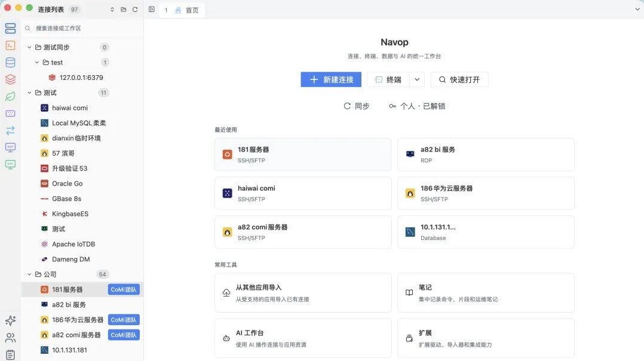The width and height of the screenshot is (644, 361).
Task: Select the 127.0.0.1:6379 Redis connection
Action: pos(82,78)
